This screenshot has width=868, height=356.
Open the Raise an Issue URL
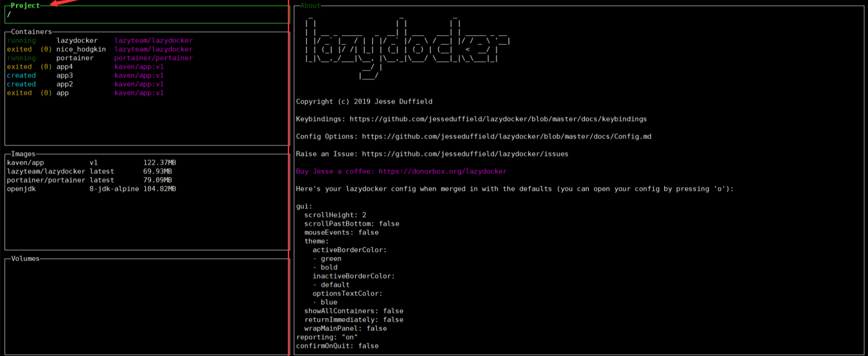[x=465, y=154]
